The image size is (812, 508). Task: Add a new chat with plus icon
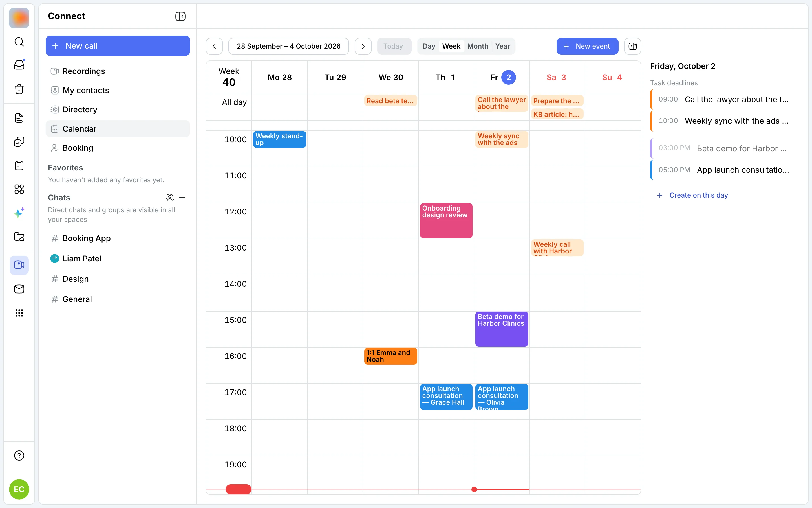(x=182, y=198)
